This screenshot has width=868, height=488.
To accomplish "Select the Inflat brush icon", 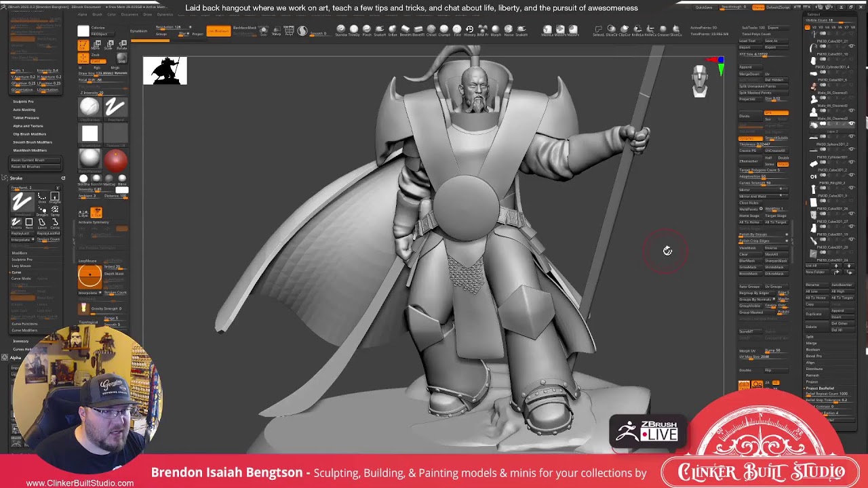I will pyautogui.click(x=393, y=29).
